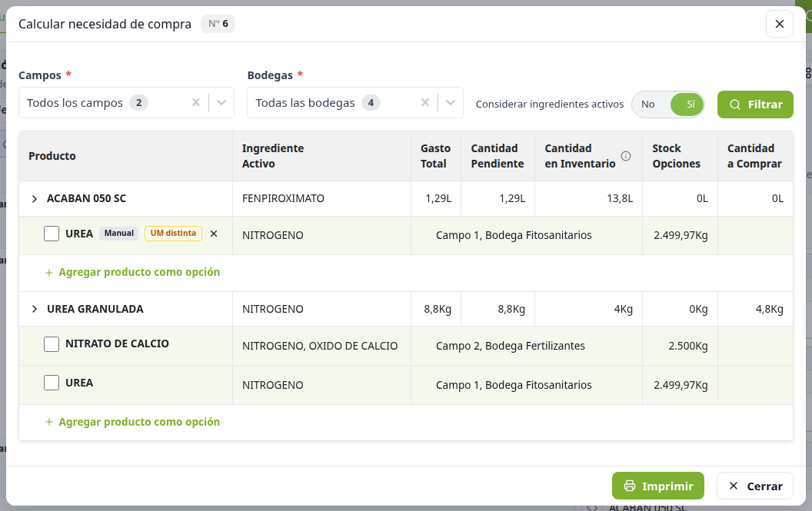
Task: Check the UREA Manual option checkbox
Action: click(x=52, y=234)
